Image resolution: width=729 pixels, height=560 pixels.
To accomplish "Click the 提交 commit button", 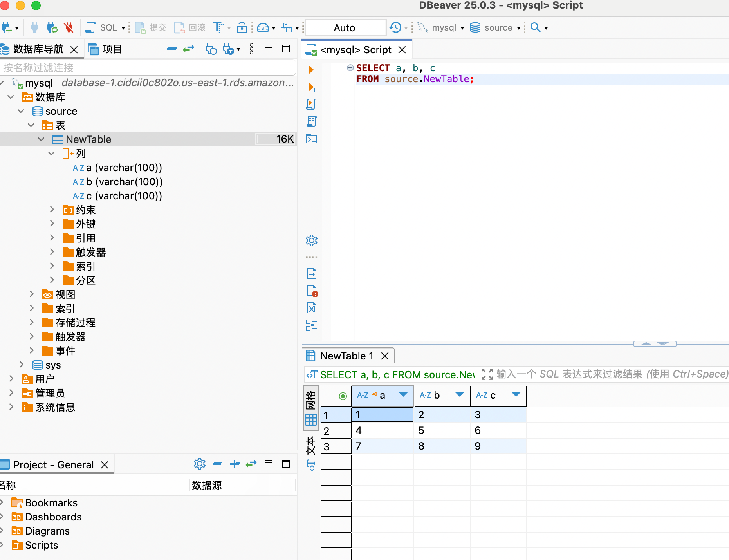I will (x=151, y=27).
